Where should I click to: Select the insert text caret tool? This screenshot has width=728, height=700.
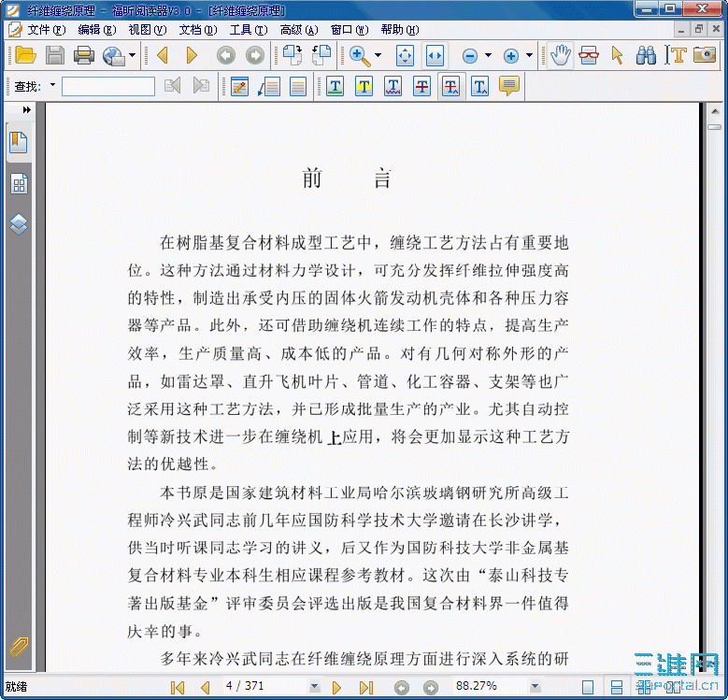point(480,86)
